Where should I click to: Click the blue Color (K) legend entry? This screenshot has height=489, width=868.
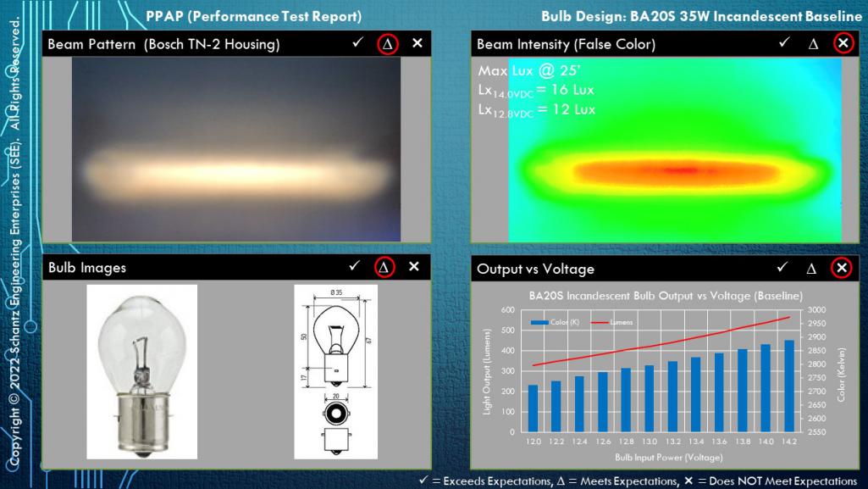point(550,323)
